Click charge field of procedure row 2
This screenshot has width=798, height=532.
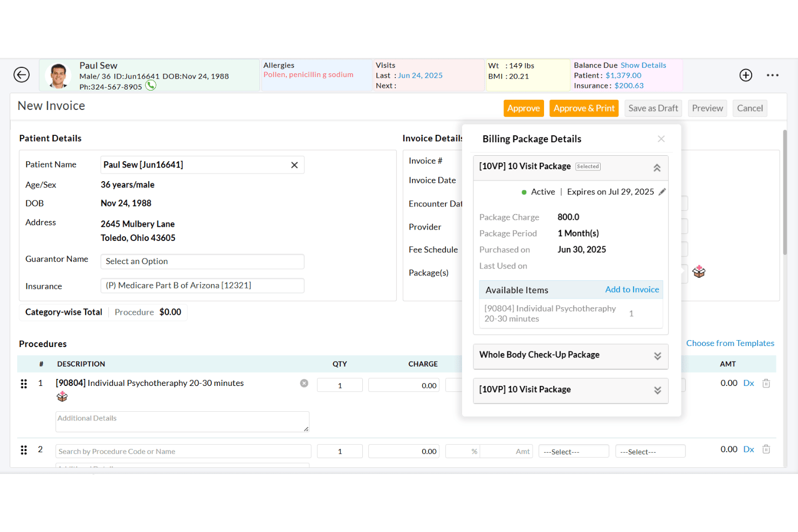click(x=404, y=451)
